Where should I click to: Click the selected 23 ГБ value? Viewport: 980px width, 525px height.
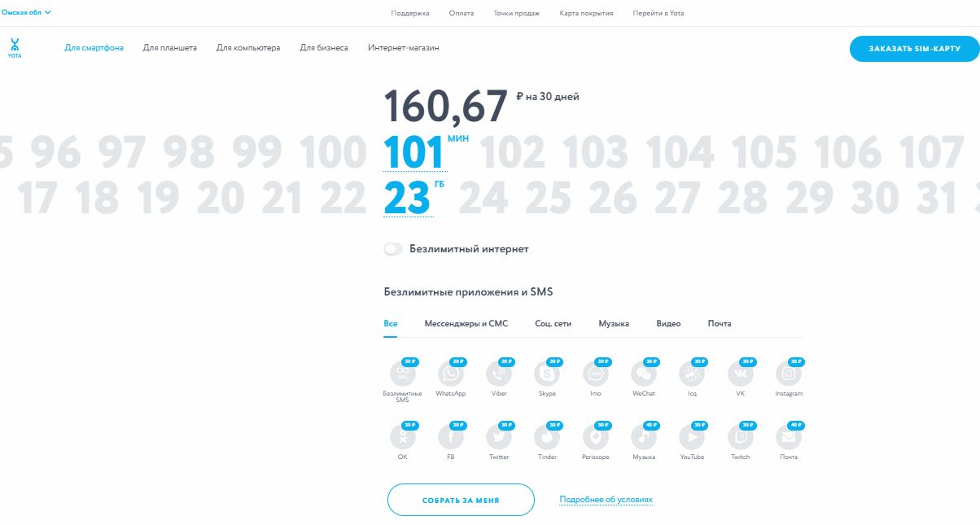pyautogui.click(x=407, y=198)
